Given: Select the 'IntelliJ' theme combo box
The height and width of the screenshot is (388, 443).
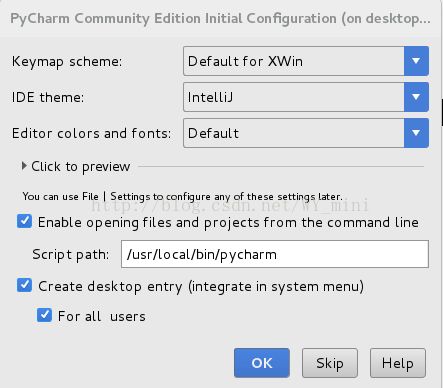Looking at the screenshot, I should point(306,97).
